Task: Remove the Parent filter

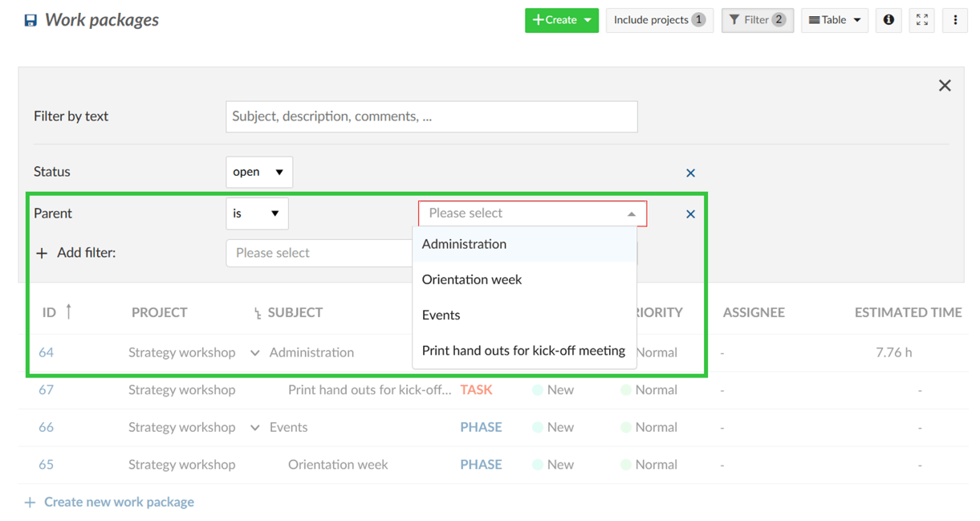Action: [690, 214]
